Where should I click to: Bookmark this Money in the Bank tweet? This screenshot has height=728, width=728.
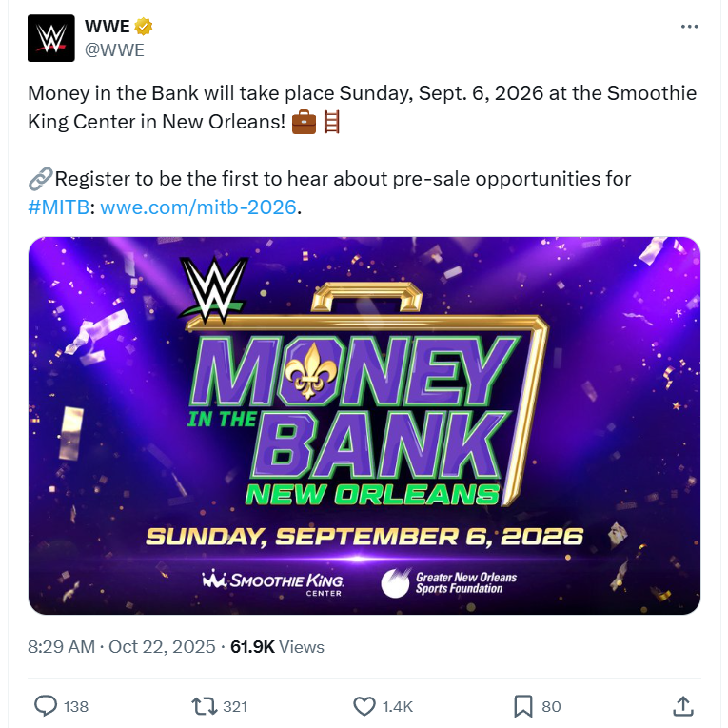point(522,706)
